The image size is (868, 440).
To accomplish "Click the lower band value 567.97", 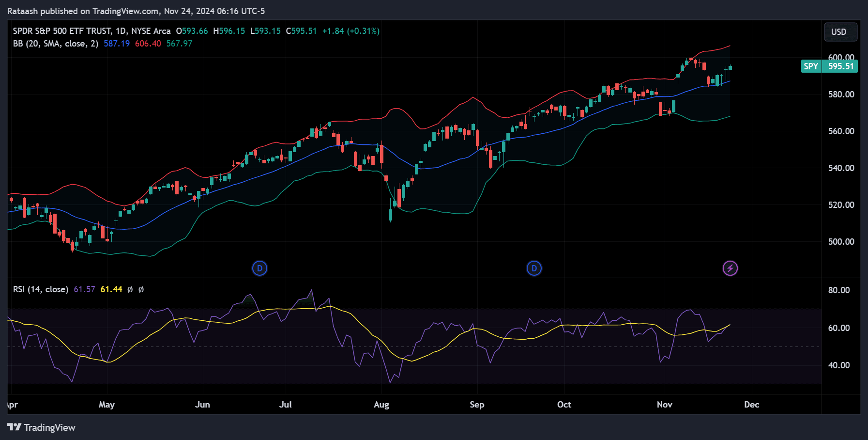I will pos(180,44).
